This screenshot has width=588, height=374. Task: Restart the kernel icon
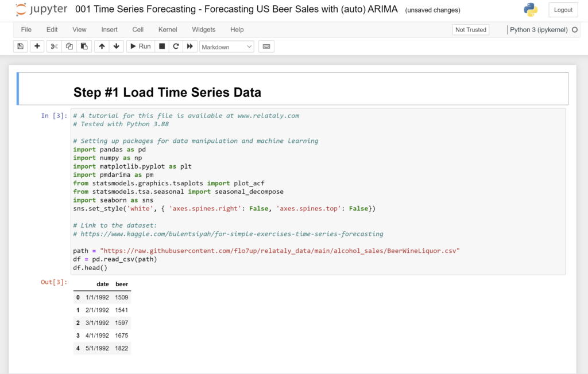(x=176, y=46)
